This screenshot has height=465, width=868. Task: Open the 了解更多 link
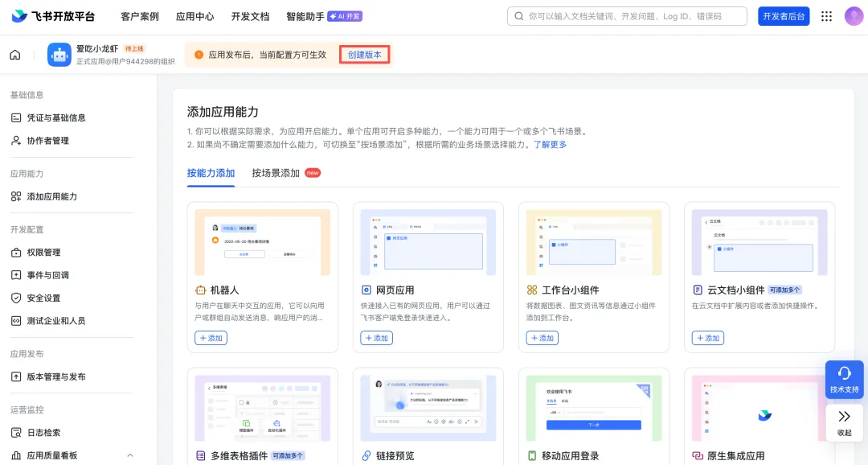551,145
